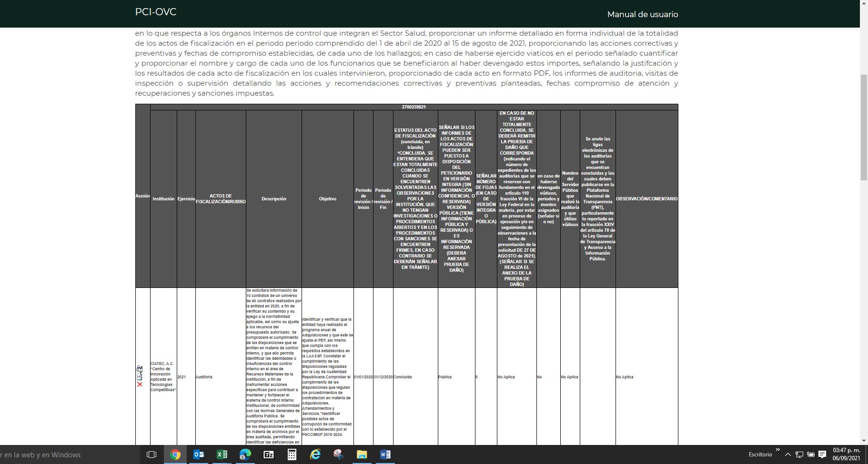Expand the Escritorio toolbar chevron
The width and height of the screenshot is (868, 464).
(777, 450)
